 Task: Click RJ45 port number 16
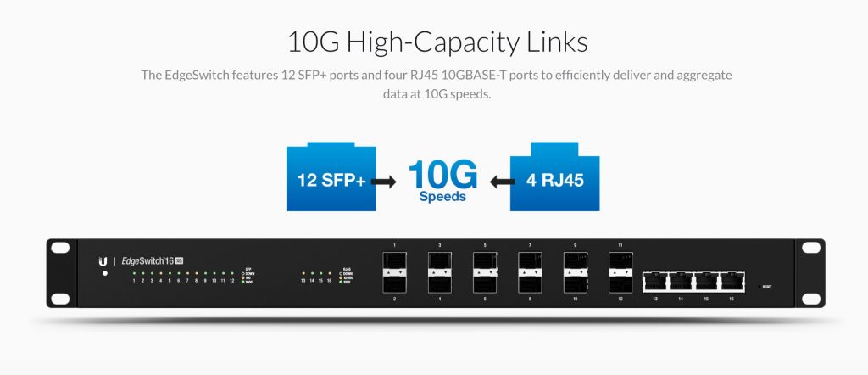click(732, 282)
